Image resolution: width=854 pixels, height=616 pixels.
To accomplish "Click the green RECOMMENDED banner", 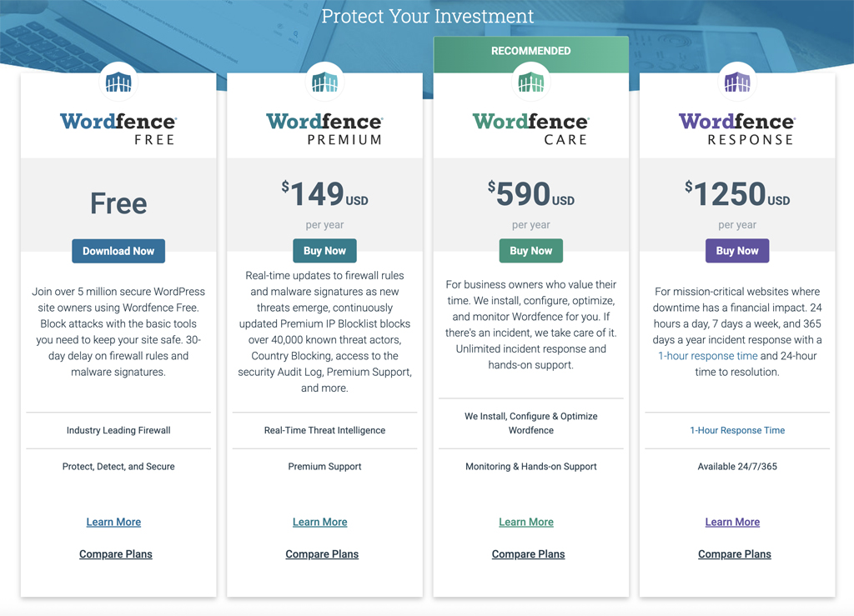I will tap(531, 51).
